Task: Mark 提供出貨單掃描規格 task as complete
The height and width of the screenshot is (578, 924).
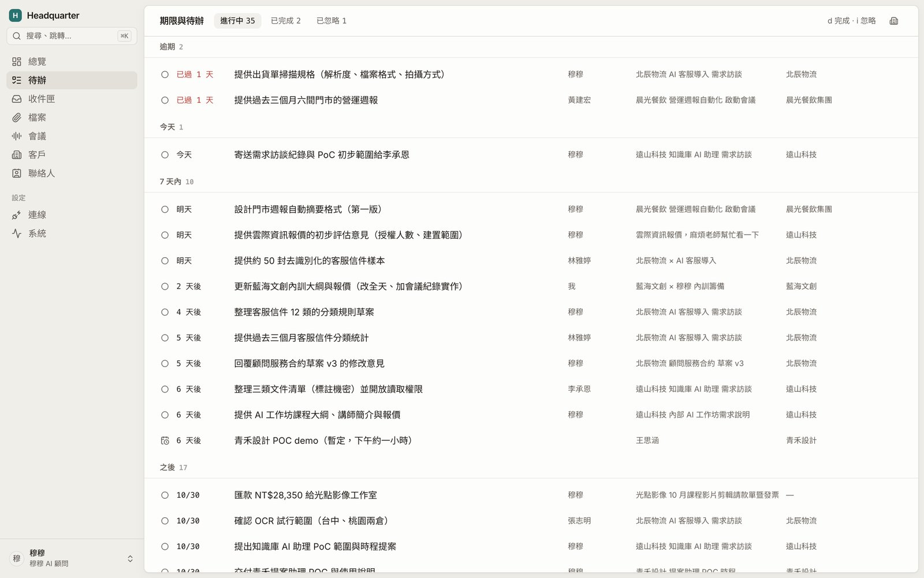Action: (165, 75)
